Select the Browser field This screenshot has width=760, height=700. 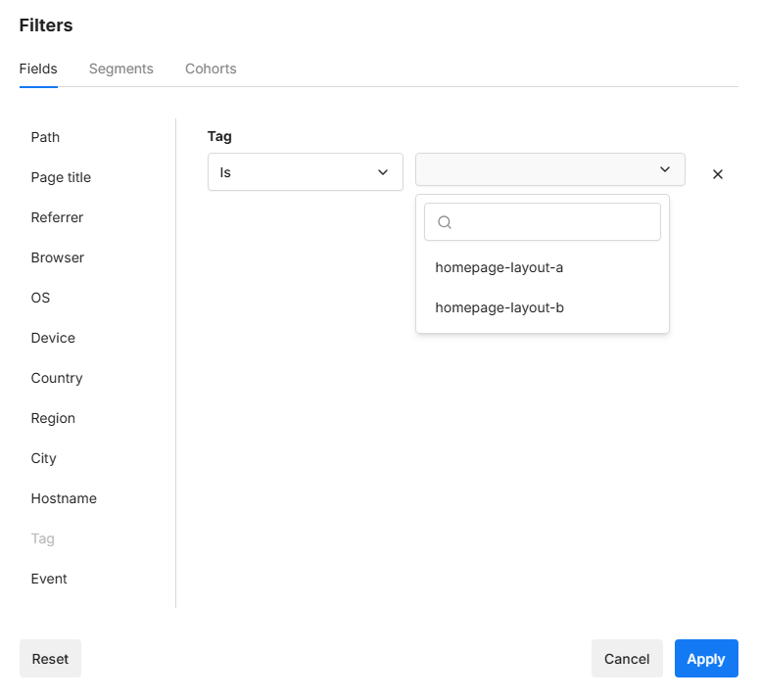pyautogui.click(x=57, y=257)
